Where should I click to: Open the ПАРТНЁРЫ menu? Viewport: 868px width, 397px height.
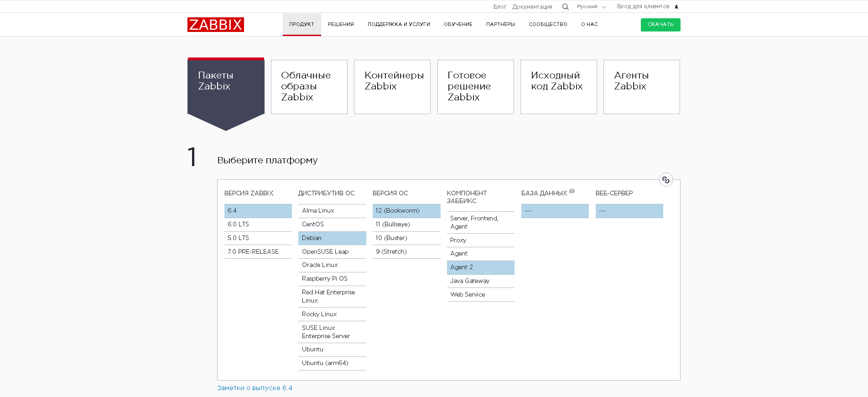[x=500, y=24]
